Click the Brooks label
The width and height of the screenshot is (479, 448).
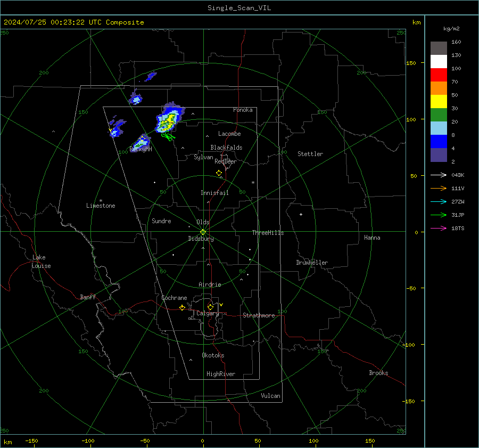pyautogui.click(x=378, y=373)
